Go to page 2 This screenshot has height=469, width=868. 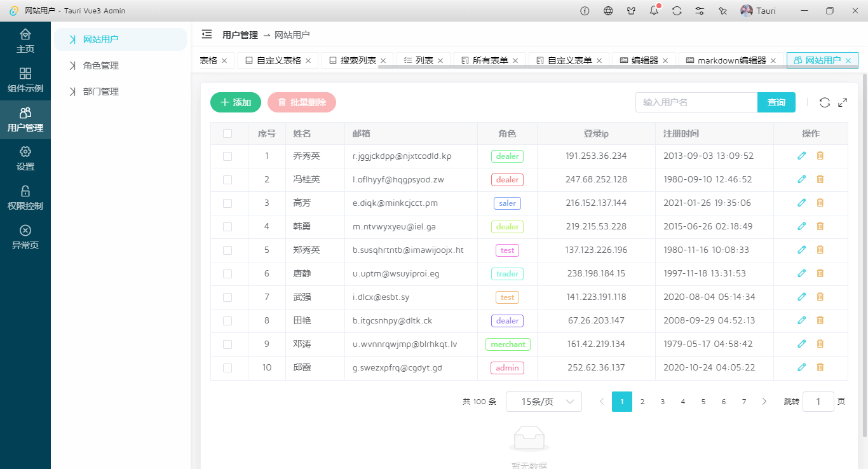pos(642,402)
